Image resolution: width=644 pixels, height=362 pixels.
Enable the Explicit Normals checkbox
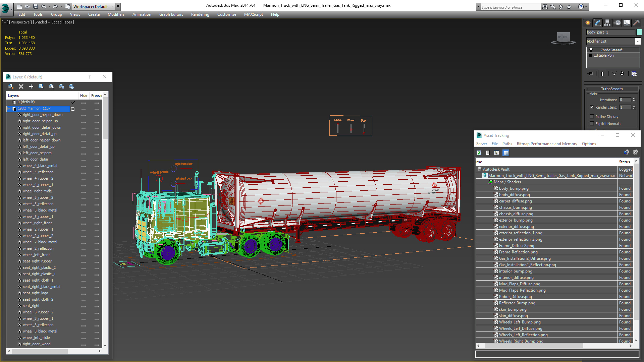coord(592,124)
